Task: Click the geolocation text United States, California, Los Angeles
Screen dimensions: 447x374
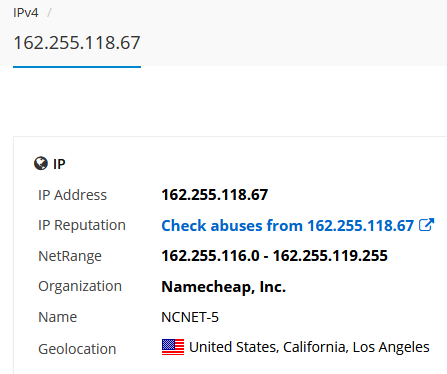Action: pos(309,347)
